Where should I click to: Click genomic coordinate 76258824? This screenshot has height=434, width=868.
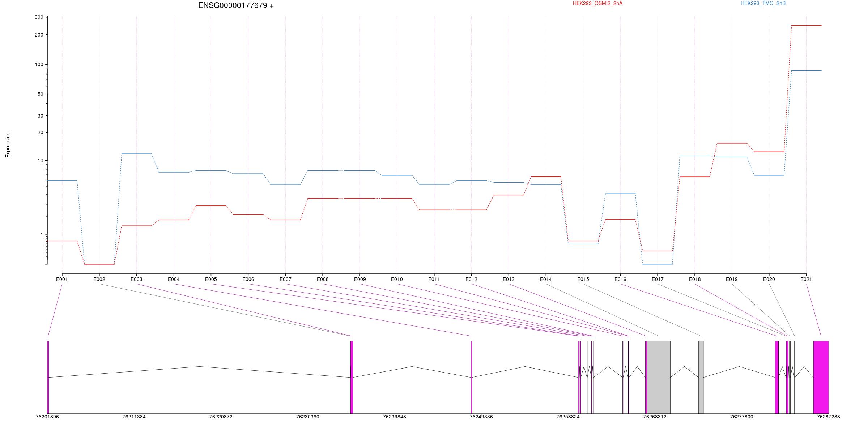pyautogui.click(x=568, y=417)
